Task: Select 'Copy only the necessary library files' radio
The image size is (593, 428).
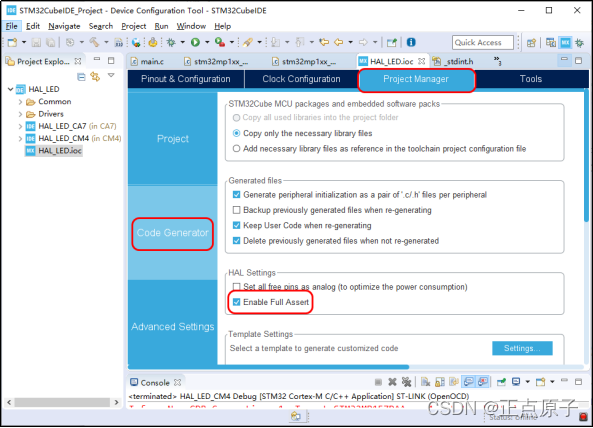Action: click(236, 133)
